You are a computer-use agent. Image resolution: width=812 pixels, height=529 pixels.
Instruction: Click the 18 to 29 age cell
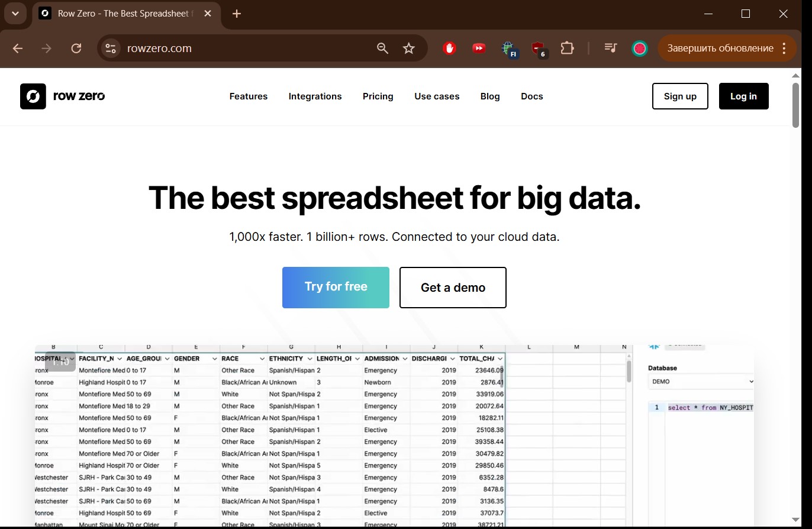pyautogui.click(x=149, y=406)
